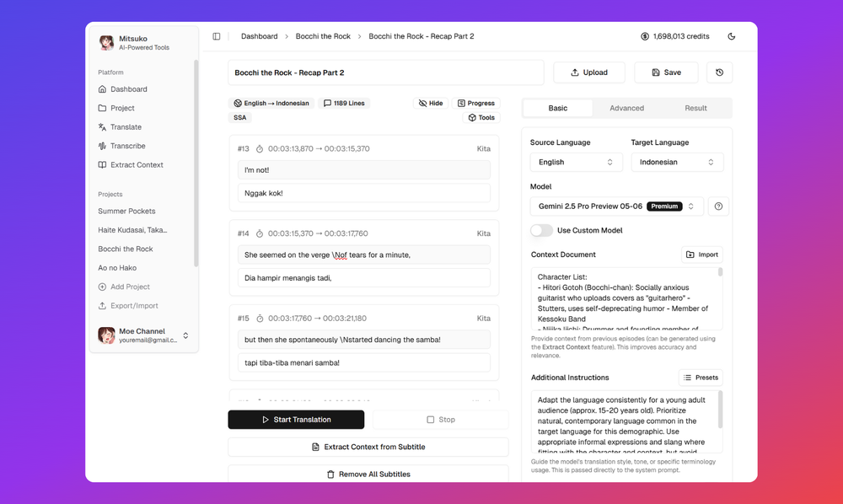Click the Moe Channel avatar
843x504 pixels.
pos(106,335)
